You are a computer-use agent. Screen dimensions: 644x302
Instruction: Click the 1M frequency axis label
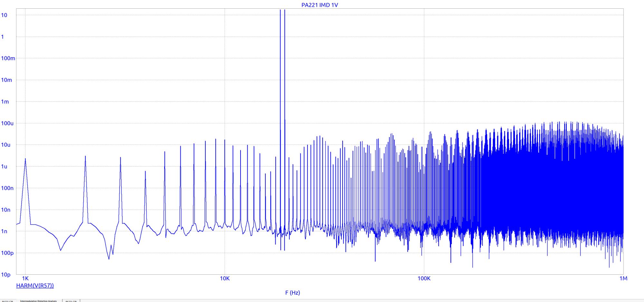click(x=623, y=279)
